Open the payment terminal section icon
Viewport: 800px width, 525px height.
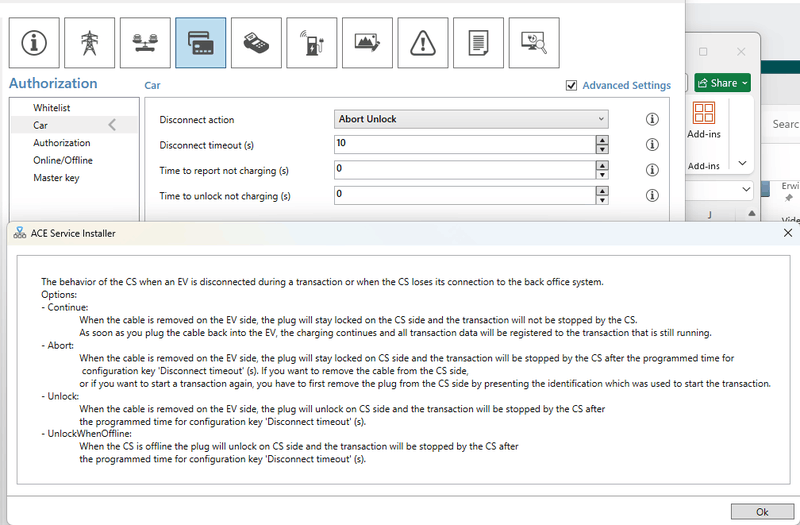pyautogui.click(x=256, y=43)
